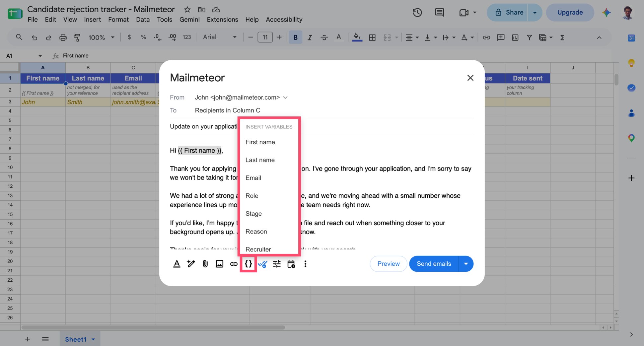Screen dimensions: 644x346
Task: Toggle strikethrough formatting
Action: pos(324,37)
